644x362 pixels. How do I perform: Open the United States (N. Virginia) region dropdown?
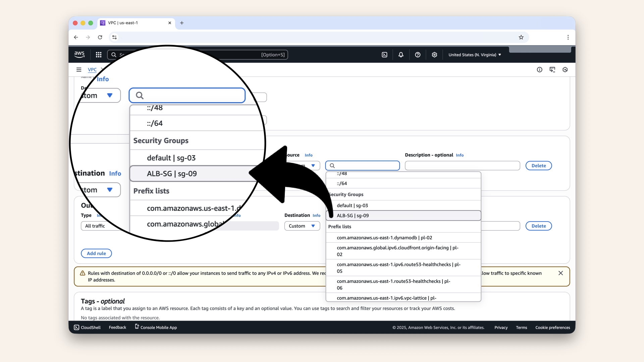(474, 55)
